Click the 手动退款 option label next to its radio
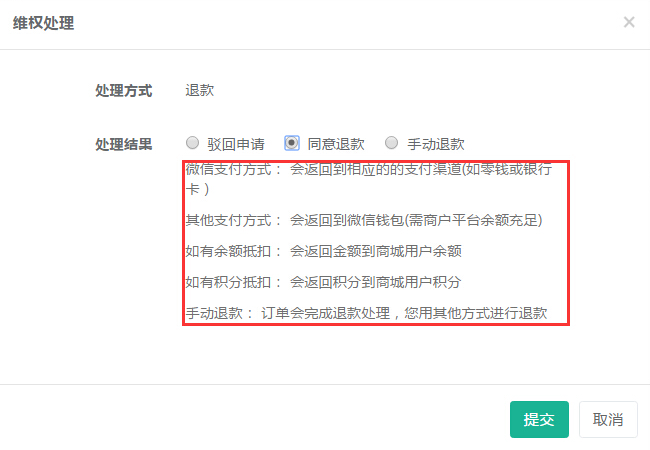The width and height of the screenshot is (650, 450). pos(436,144)
